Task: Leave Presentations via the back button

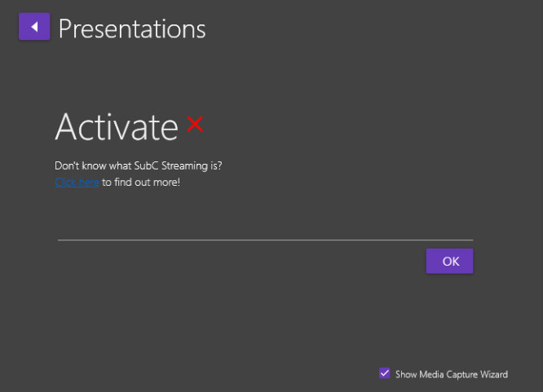Action: click(34, 27)
